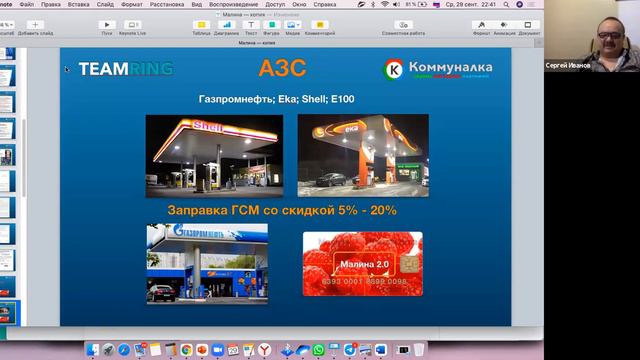Click the date and time in the menu bar
Screen dimensions: 640x360
[471, 4]
